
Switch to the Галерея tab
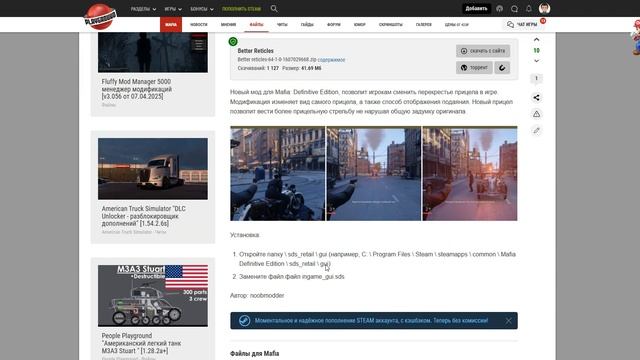pos(424,25)
